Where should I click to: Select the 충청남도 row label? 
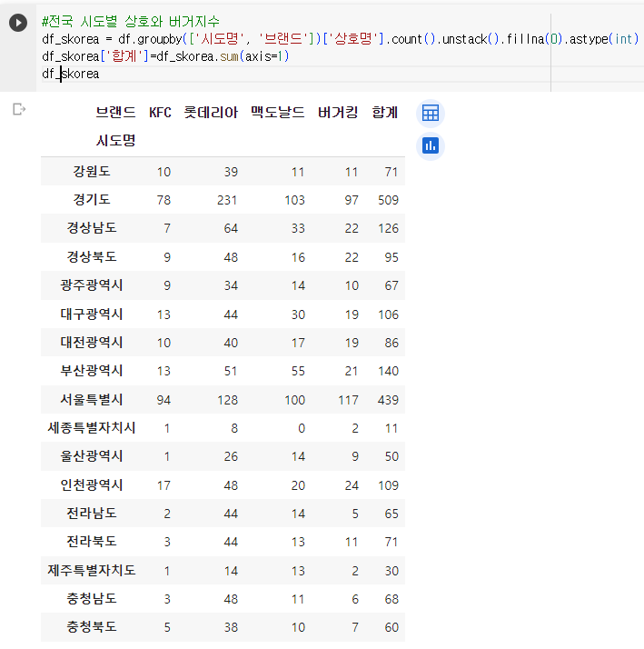click(x=92, y=598)
